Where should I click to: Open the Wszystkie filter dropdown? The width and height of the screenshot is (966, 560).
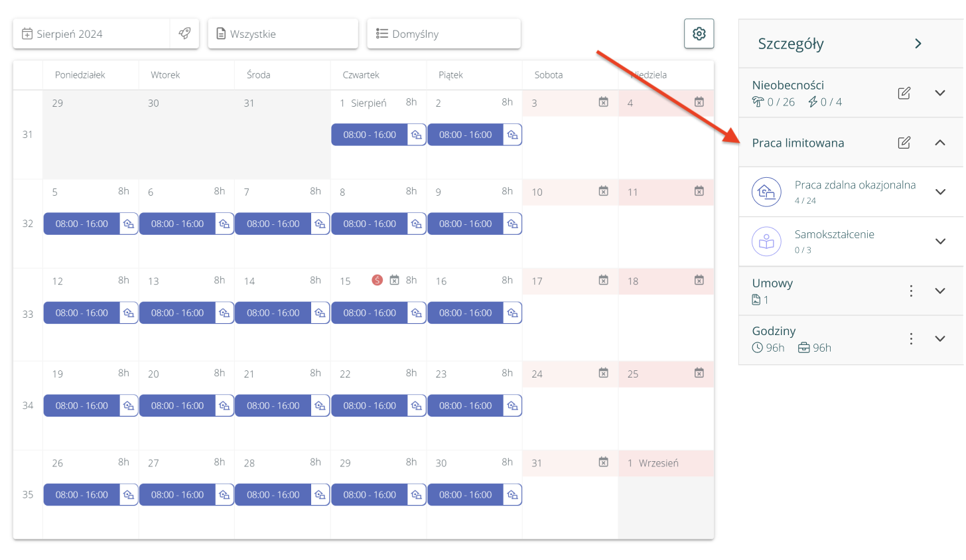pyautogui.click(x=283, y=34)
